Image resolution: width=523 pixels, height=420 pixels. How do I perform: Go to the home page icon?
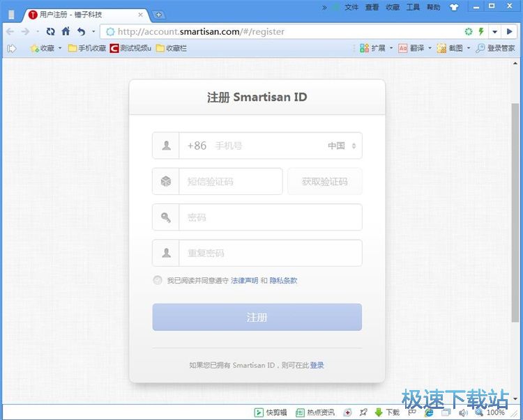pyautogui.click(x=66, y=31)
